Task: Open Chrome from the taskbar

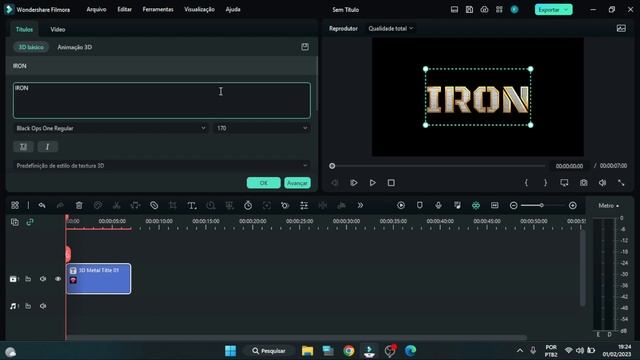Action: pyautogui.click(x=349, y=351)
